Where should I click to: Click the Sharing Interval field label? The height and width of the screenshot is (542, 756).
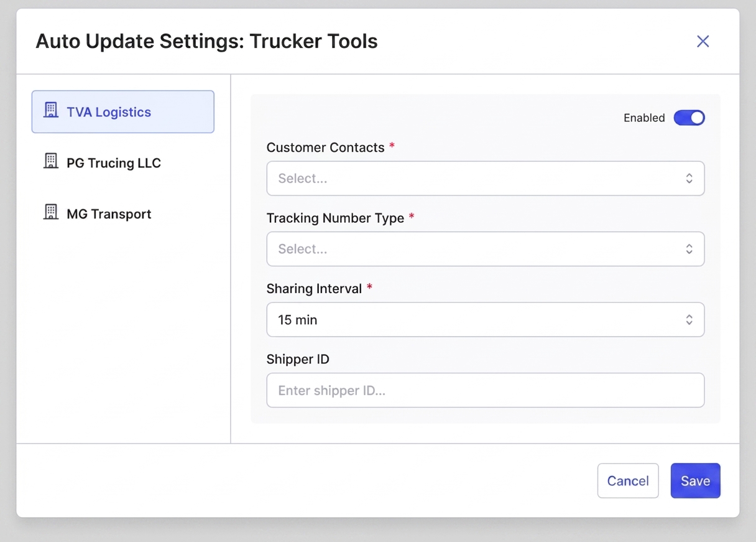314,289
